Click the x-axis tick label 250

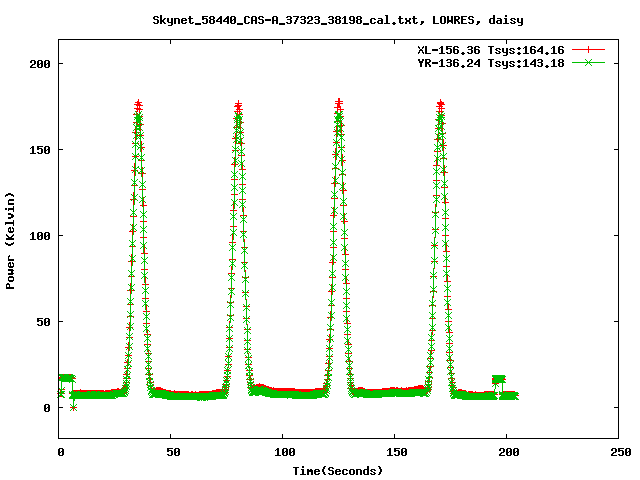tap(621, 452)
